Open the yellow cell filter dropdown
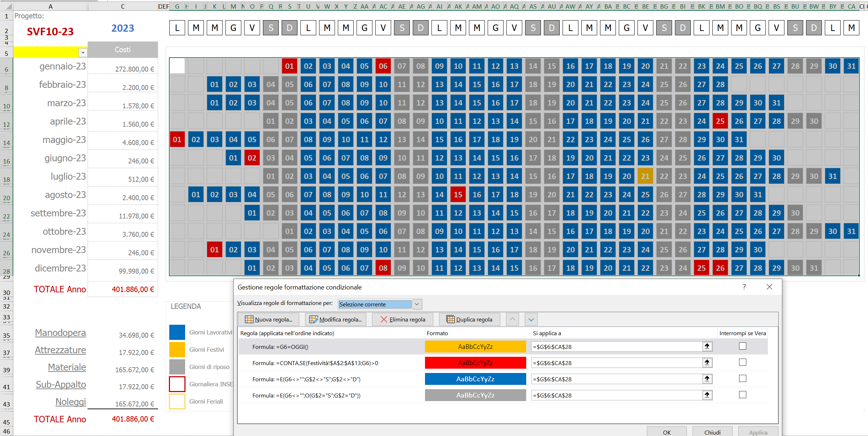The height and width of the screenshot is (436, 868). click(x=83, y=53)
